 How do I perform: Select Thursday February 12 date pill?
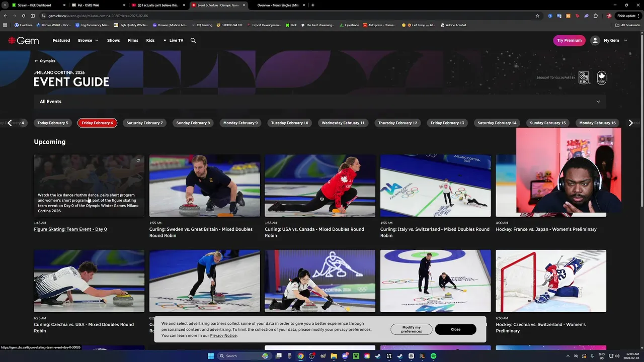click(397, 123)
